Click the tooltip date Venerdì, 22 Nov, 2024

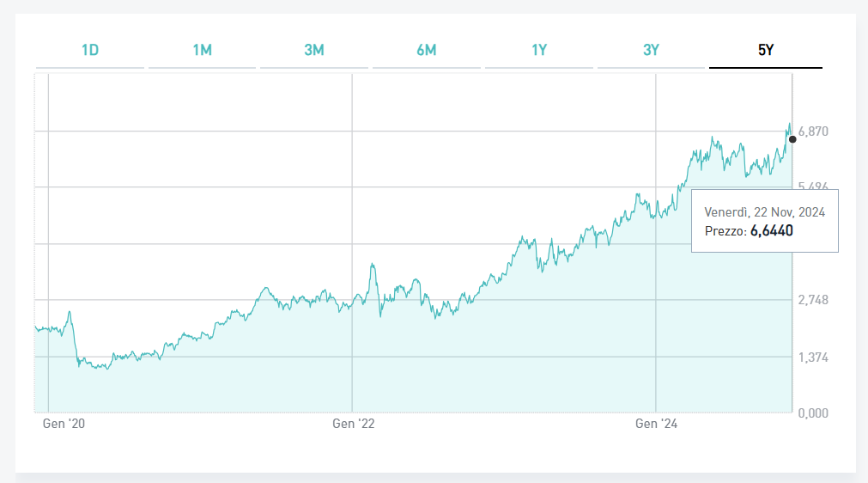764,211
